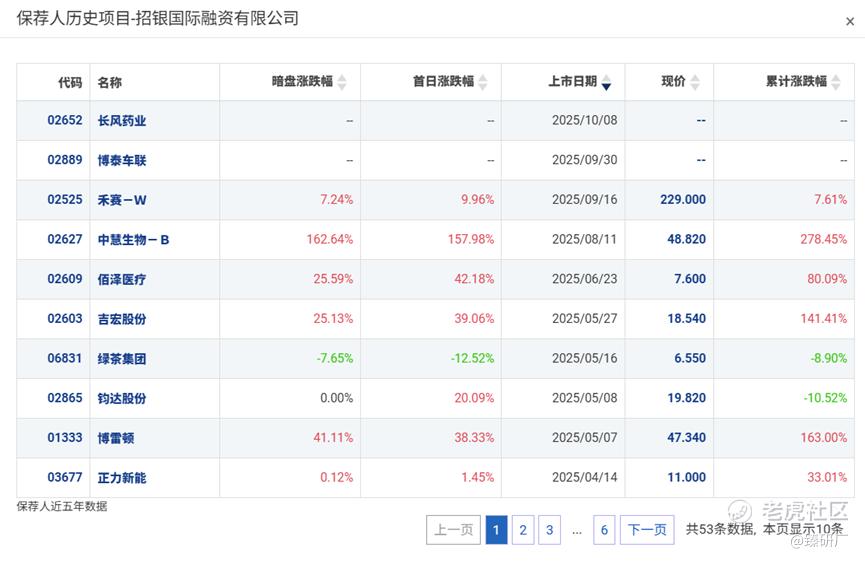Open stock code 06831 link
The width and height of the screenshot is (865, 561).
tap(65, 359)
